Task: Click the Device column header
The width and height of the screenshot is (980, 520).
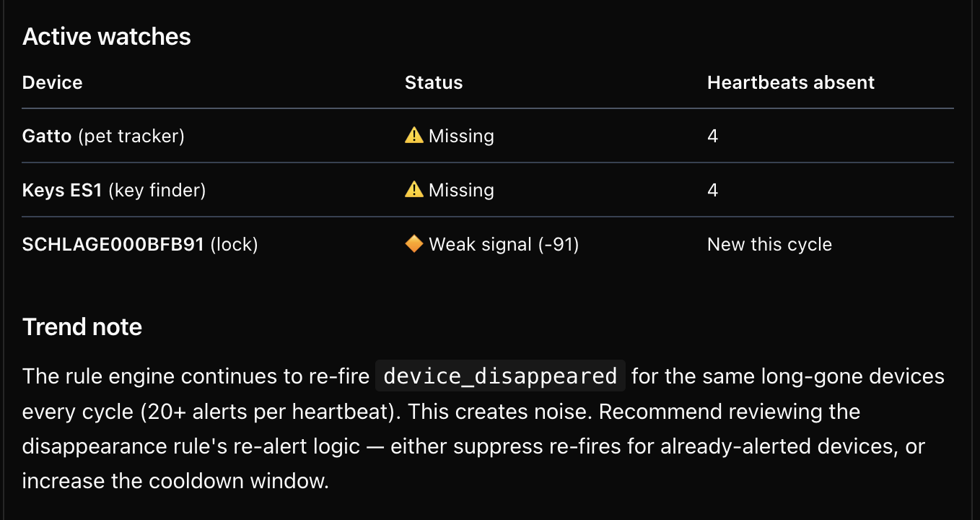Action: (x=52, y=82)
